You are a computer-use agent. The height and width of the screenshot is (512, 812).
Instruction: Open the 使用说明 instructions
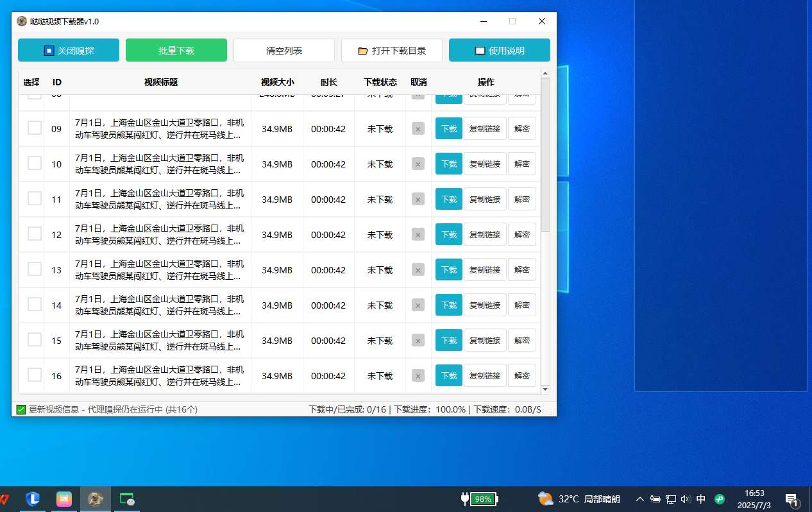coord(500,51)
